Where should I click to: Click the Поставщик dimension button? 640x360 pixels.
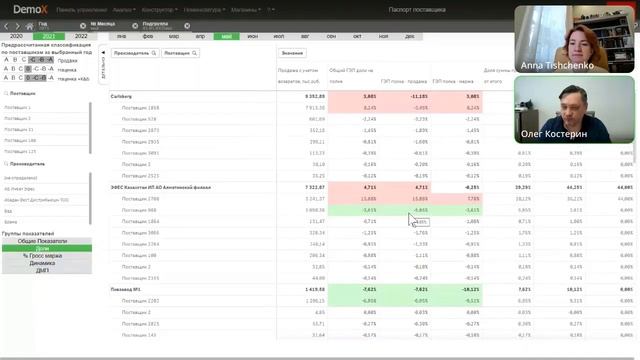[x=180, y=53]
